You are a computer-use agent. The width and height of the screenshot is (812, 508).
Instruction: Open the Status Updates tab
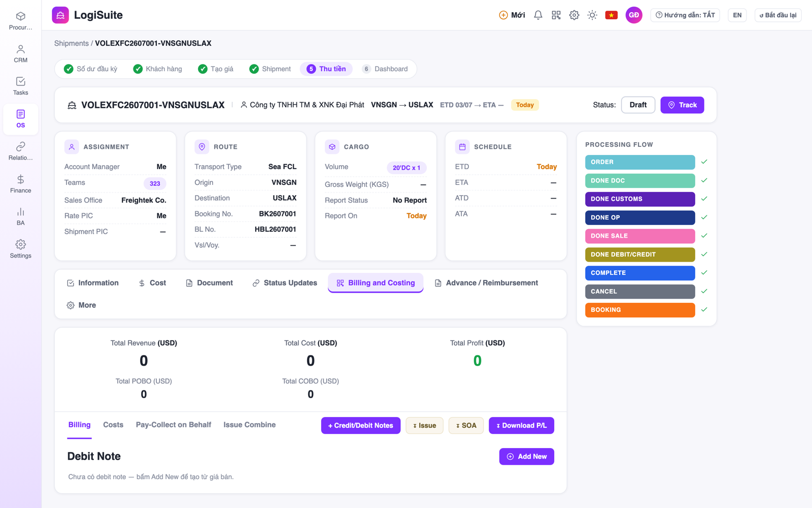pyautogui.click(x=285, y=283)
